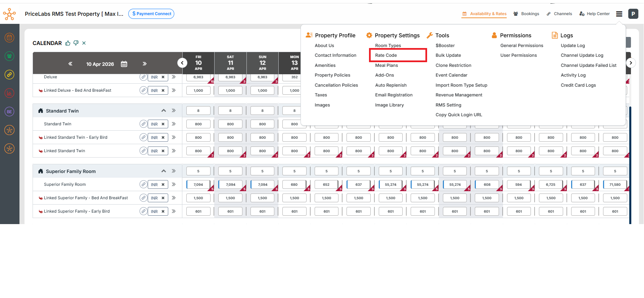Select Rate Code under Property Settings
The image size is (644, 298).
click(x=386, y=55)
